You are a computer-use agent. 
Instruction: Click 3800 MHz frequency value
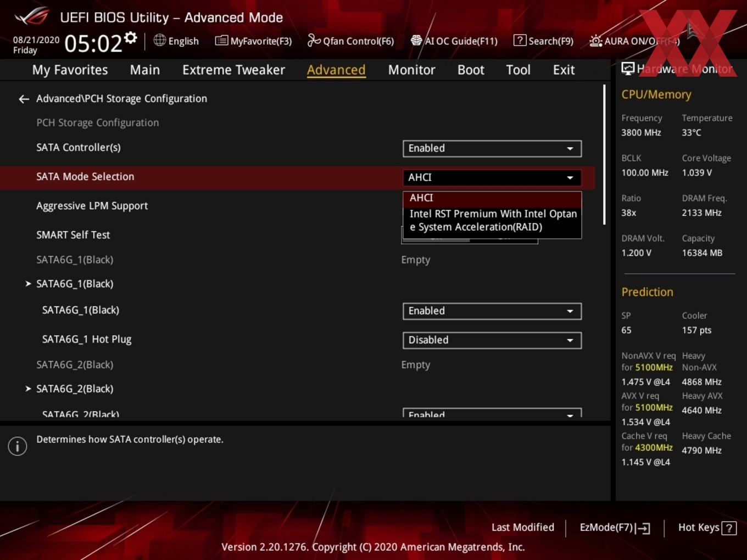click(641, 132)
